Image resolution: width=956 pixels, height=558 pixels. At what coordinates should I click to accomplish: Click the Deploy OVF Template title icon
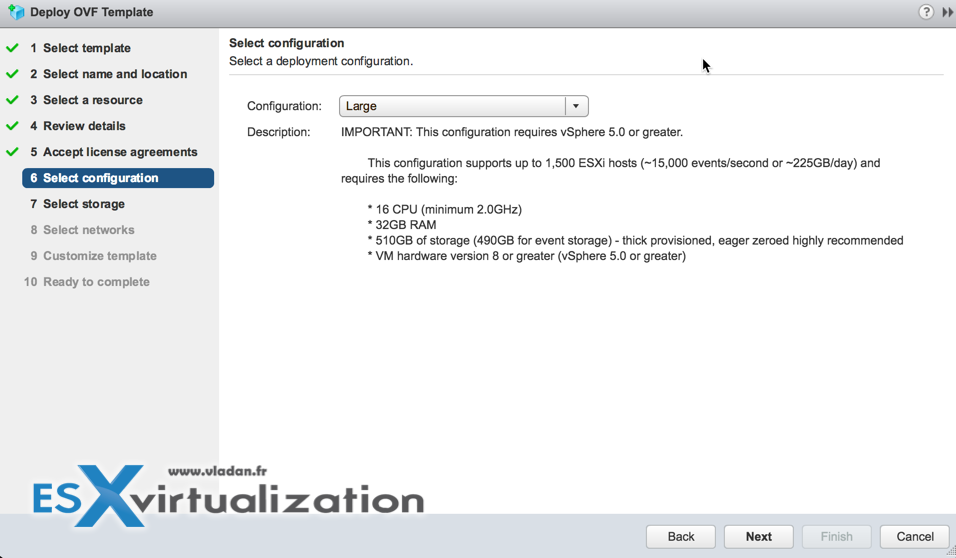[16, 12]
